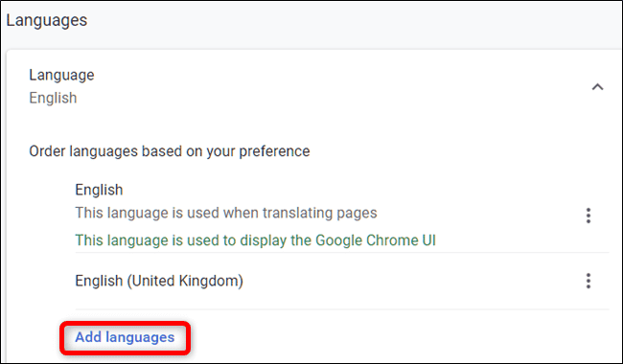Click the divider line under the green message
The height and width of the screenshot is (364, 623).
[x=342, y=253]
